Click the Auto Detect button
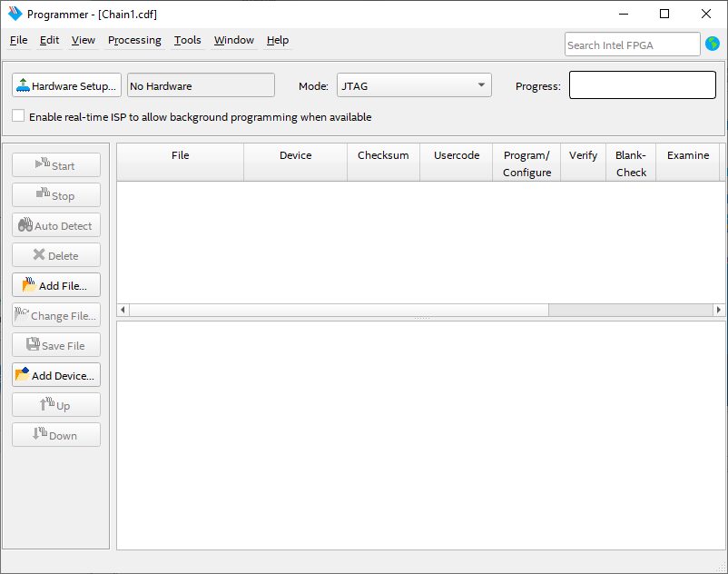The image size is (728, 574). (x=56, y=225)
